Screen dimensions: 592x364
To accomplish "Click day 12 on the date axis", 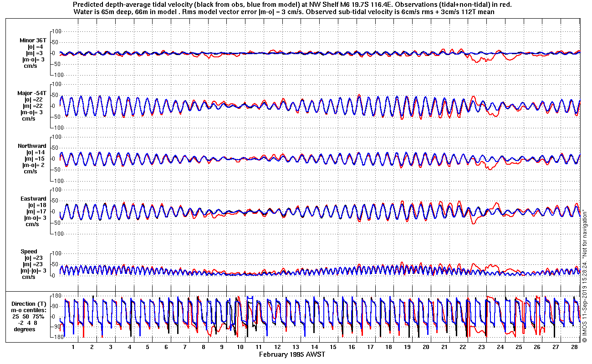I will 277,347.
